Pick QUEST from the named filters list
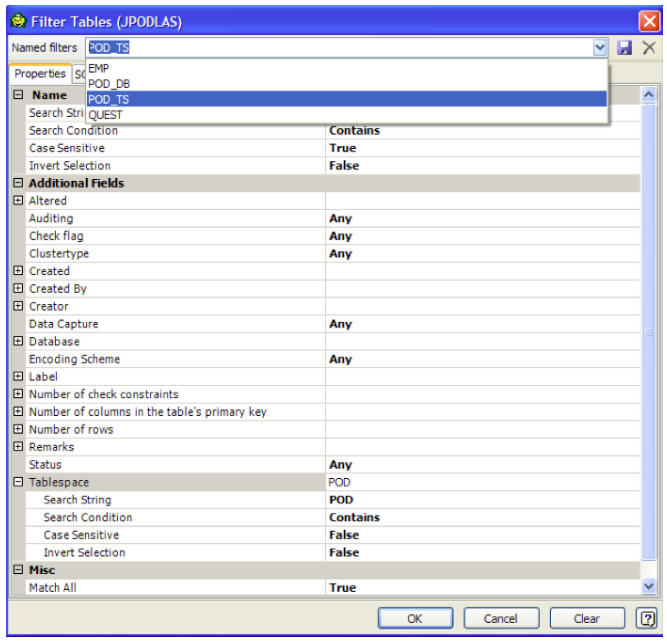The width and height of the screenshot is (667, 642). point(346,115)
